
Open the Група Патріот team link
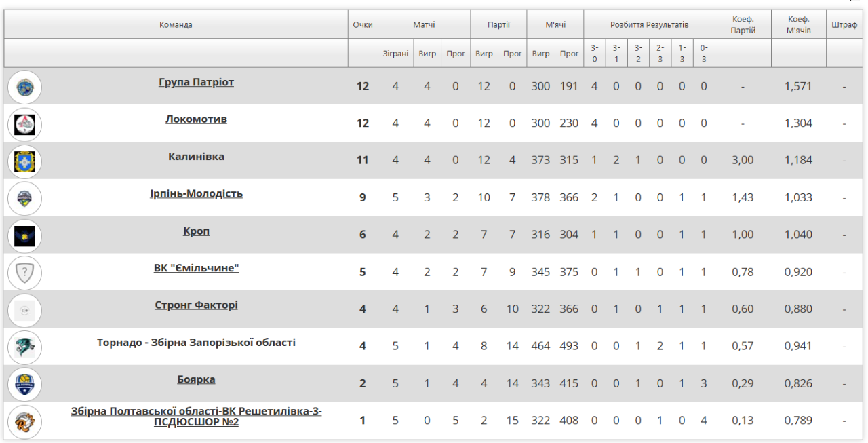tap(196, 82)
